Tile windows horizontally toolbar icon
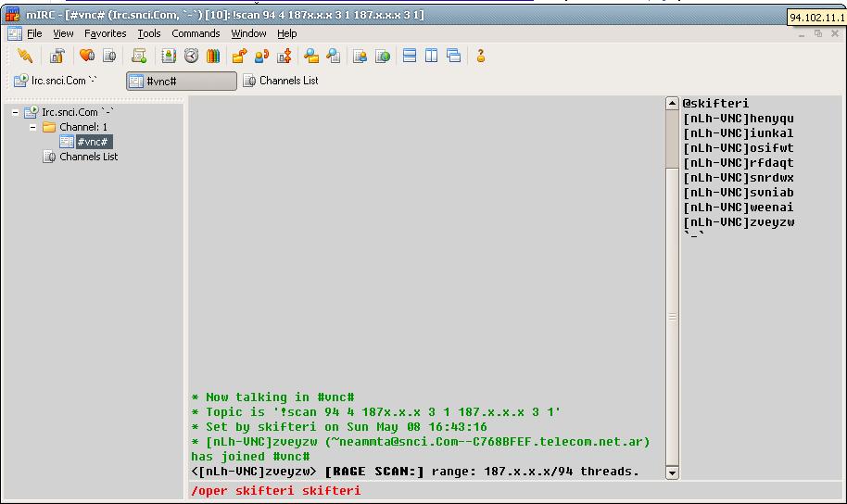Viewport: 847px width, 504px height. click(410, 55)
